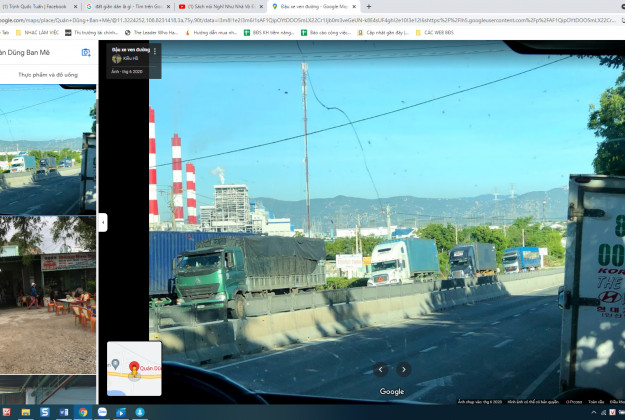Open the photo options three-dot menu

pyautogui.click(x=155, y=51)
